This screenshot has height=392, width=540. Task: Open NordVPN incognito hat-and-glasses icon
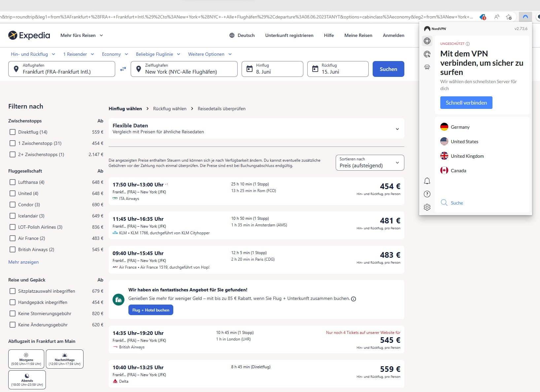tap(427, 67)
